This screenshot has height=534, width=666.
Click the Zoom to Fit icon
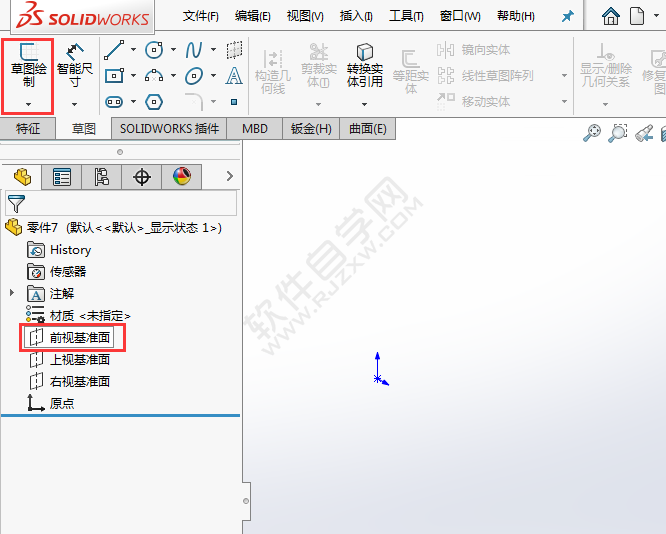point(592,133)
